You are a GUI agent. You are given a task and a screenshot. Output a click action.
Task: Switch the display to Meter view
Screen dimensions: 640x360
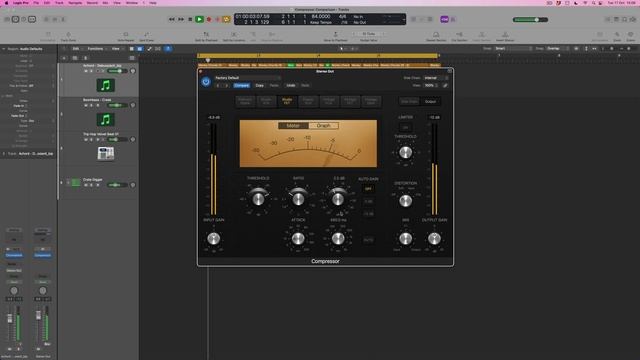pos(293,126)
